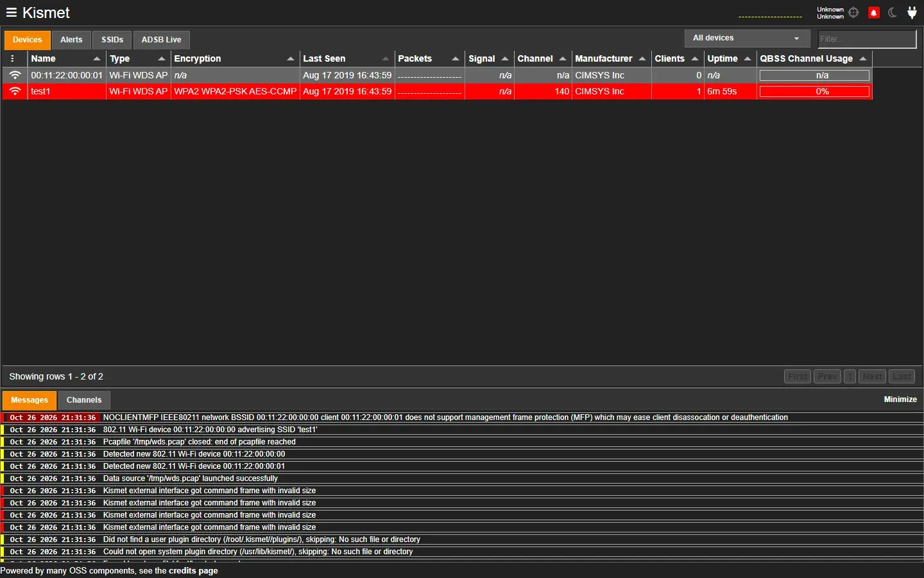Open the red alert bell notifications
Viewport: 924px width, 578px height.
tap(874, 12)
